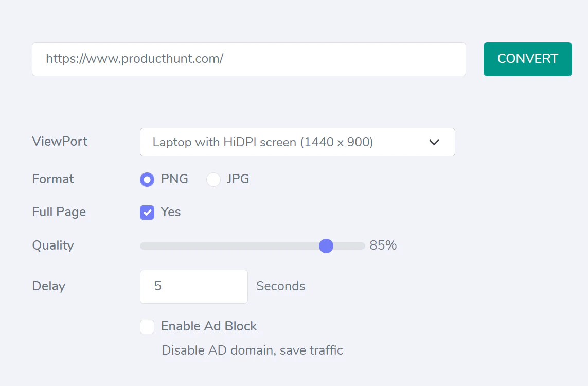
Task: Click the Delay seconds input box
Action: pyautogui.click(x=193, y=286)
